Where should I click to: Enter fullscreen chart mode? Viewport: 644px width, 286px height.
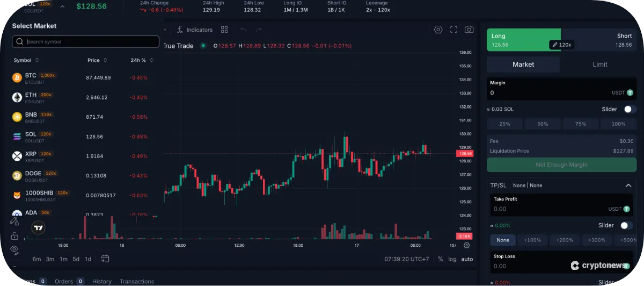[x=453, y=30]
